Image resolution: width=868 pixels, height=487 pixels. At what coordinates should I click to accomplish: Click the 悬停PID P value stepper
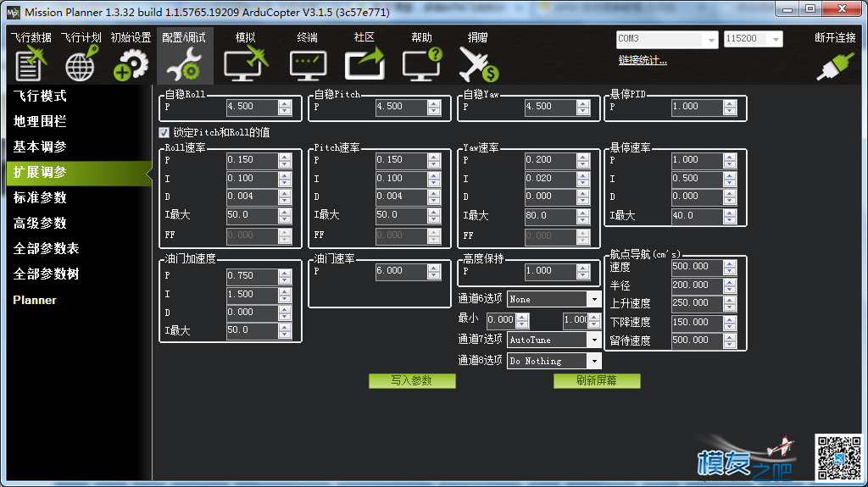tap(730, 107)
